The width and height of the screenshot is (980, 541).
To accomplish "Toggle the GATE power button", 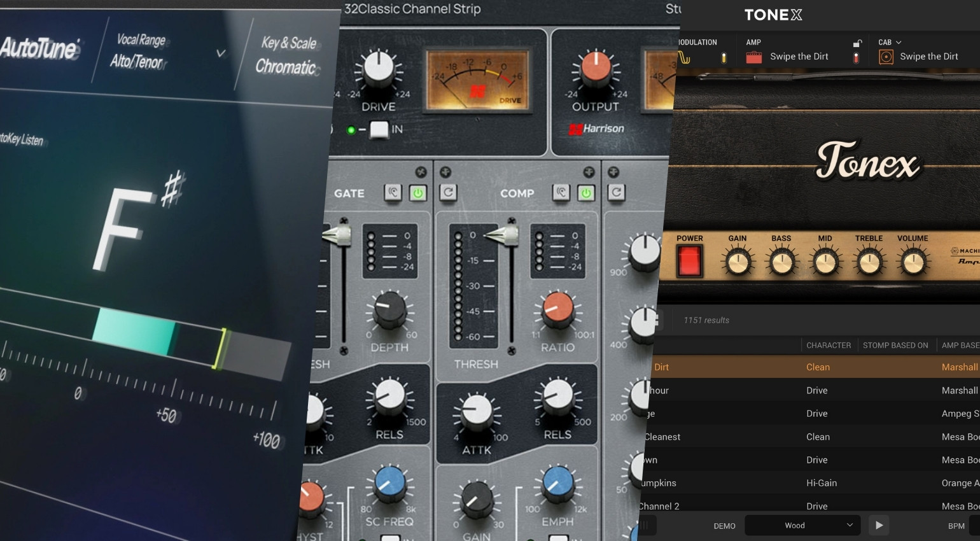I will [x=418, y=193].
